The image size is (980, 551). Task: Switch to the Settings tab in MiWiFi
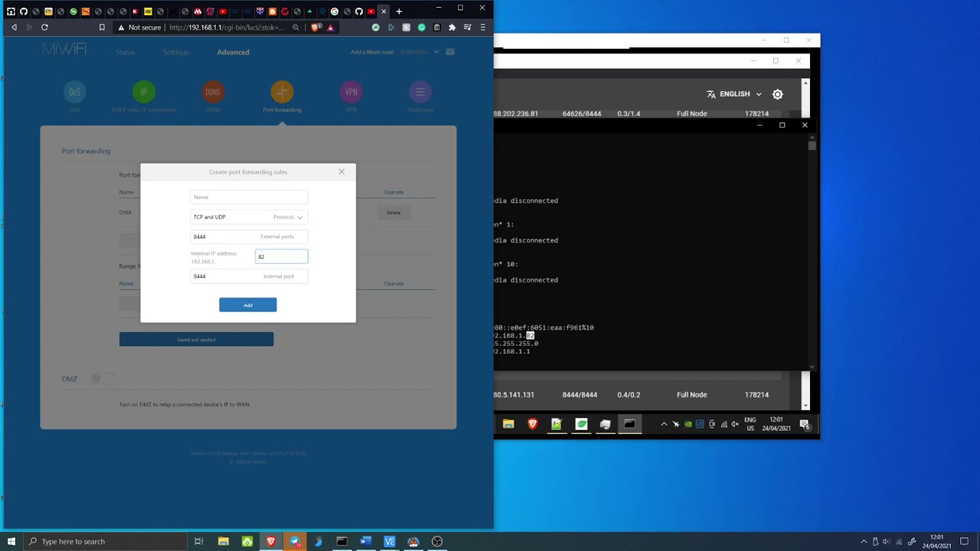(175, 52)
